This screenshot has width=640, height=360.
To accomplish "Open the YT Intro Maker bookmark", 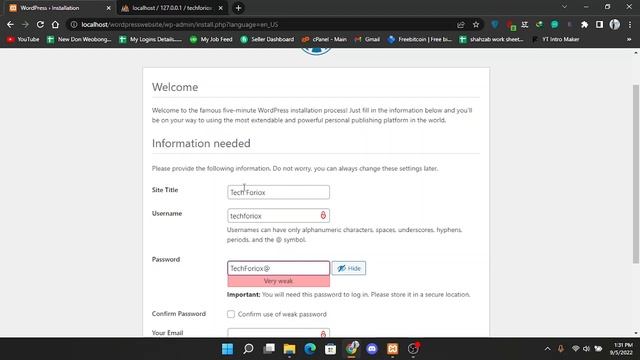I will 556,39.
